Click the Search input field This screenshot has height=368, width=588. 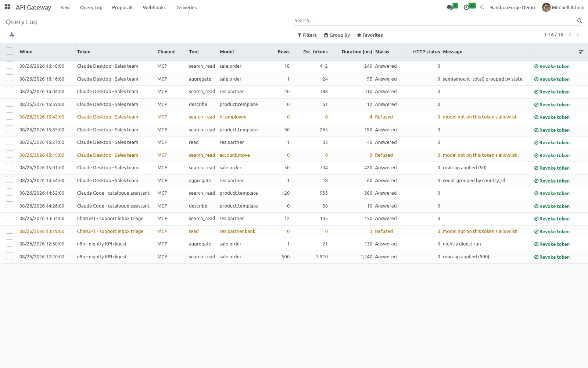(x=434, y=21)
